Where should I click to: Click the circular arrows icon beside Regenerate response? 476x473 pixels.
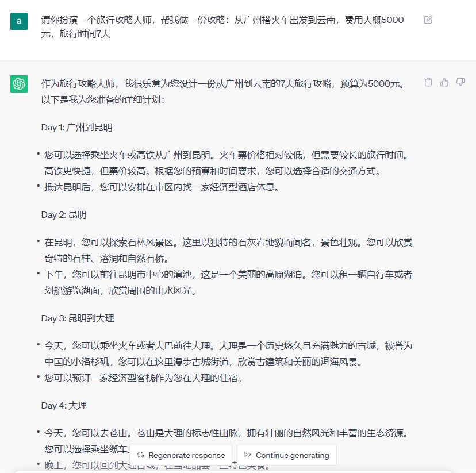pos(140,455)
